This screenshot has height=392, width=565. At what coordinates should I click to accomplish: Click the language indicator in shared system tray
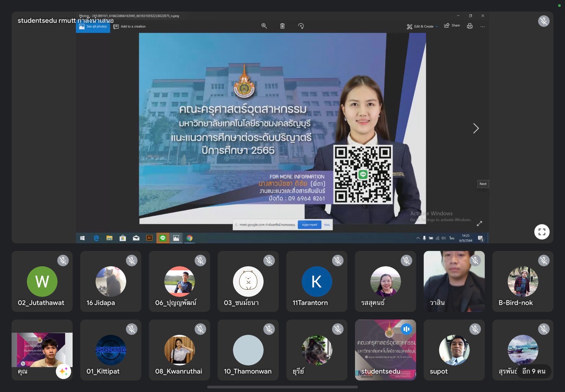pyautogui.click(x=452, y=238)
